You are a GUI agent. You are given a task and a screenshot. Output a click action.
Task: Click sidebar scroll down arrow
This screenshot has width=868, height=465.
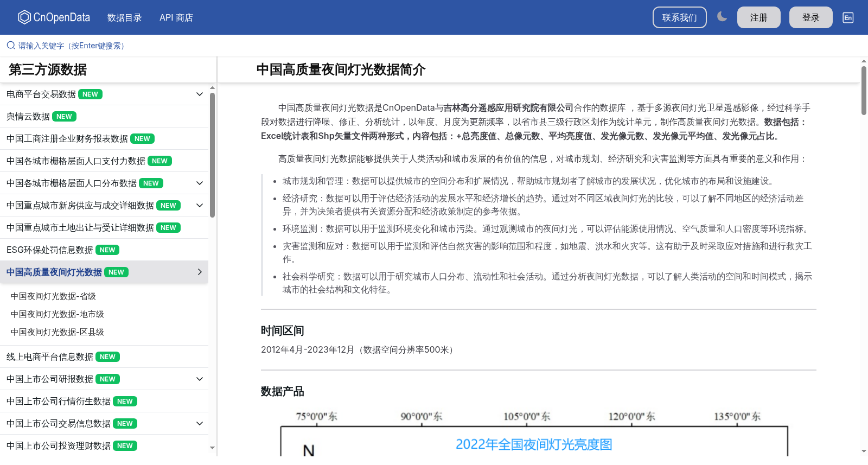point(213,448)
